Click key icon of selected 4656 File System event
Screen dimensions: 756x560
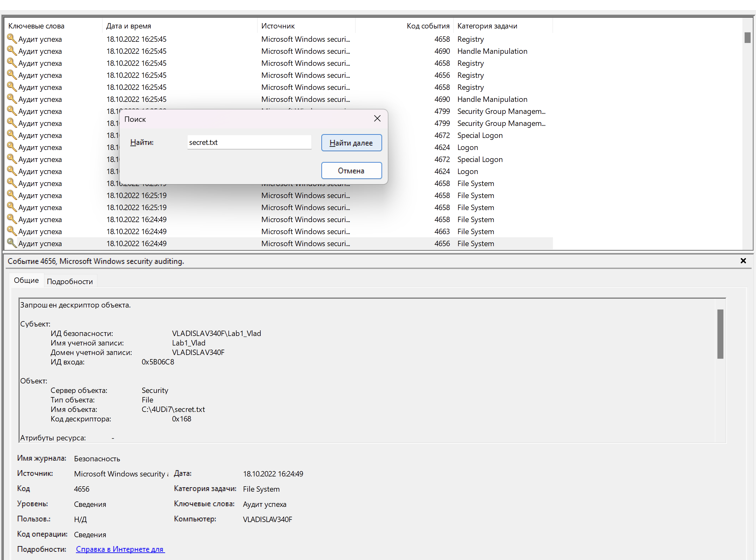(11, 243)
